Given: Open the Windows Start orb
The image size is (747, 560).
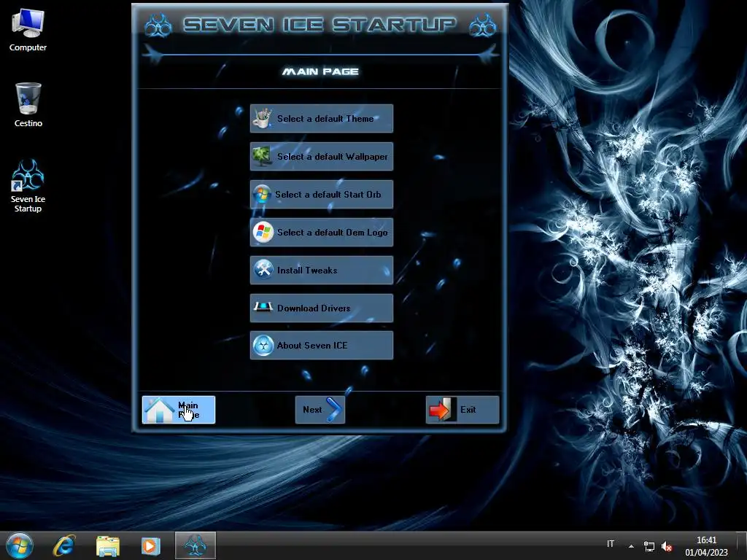Looking at the screenshot, I should [x=20, y=545].
